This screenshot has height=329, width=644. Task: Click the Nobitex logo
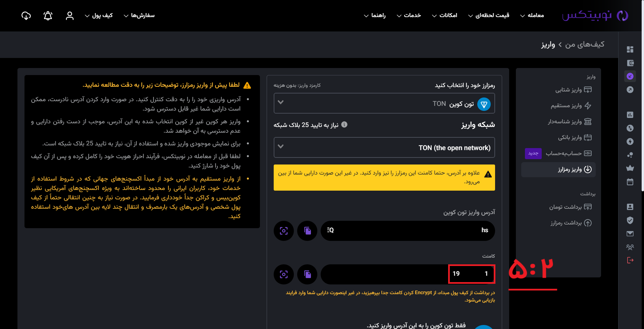pyautogui.click(x=595, y=15)
